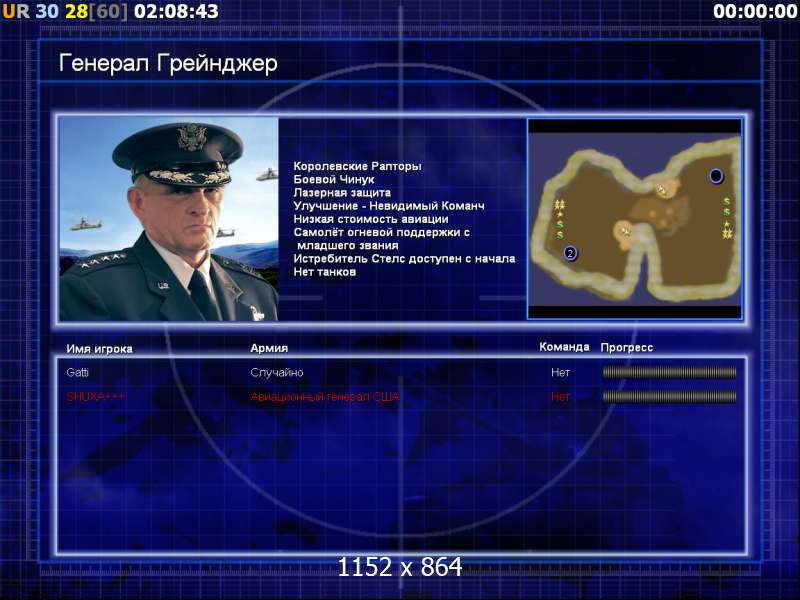
Task: Click the team value 'Нет' in Gatti's row
Action: tap(560, 372)
